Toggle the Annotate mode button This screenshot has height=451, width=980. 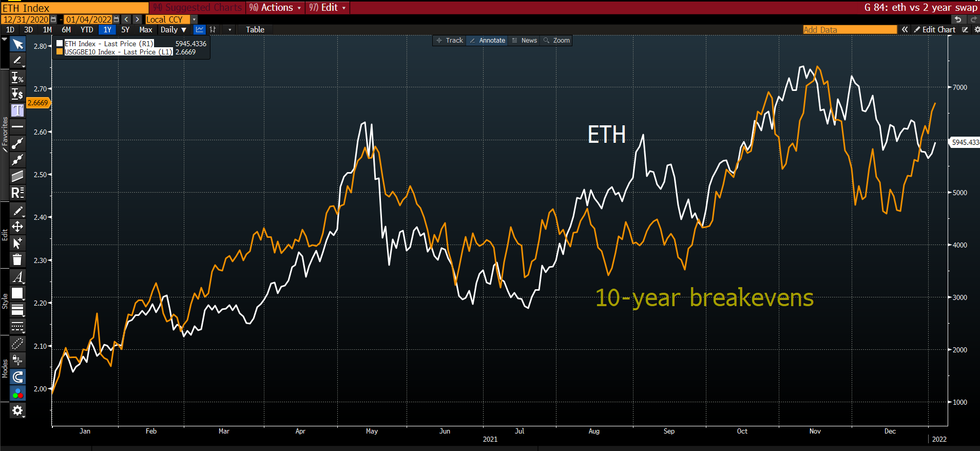click(x=487, y=41)
